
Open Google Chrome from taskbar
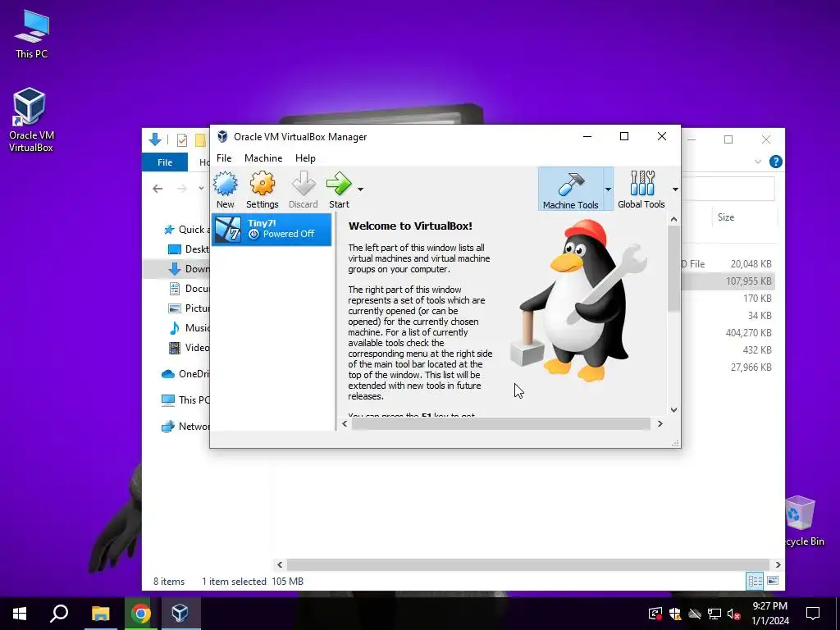click(x=140, y=614)
